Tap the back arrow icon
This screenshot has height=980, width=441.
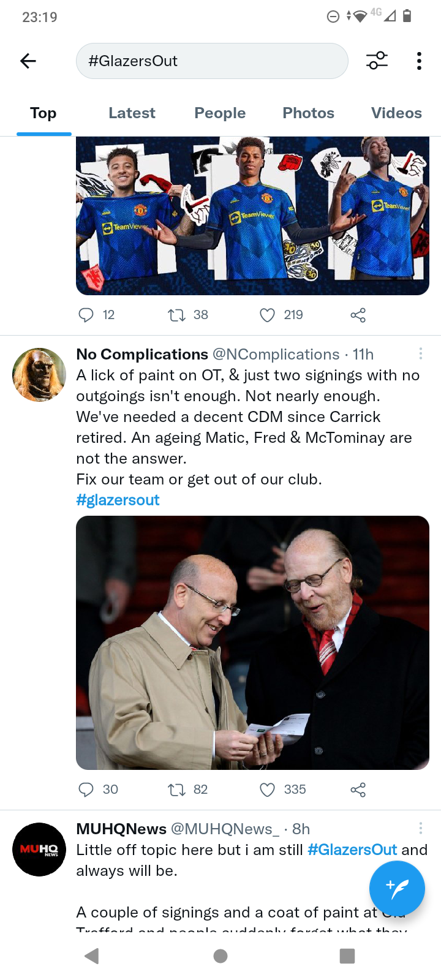click(28, 61)
